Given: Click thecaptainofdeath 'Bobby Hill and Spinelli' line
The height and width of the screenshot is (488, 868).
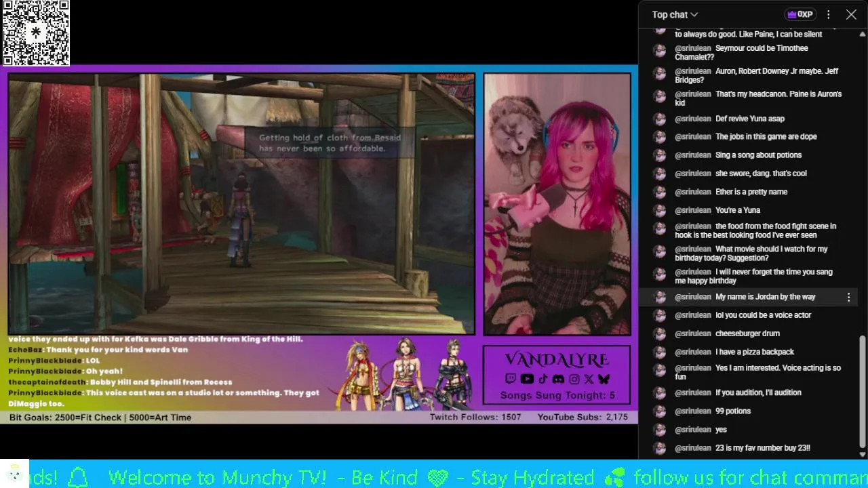Looking at the screenshot, I should pos(120,382).
